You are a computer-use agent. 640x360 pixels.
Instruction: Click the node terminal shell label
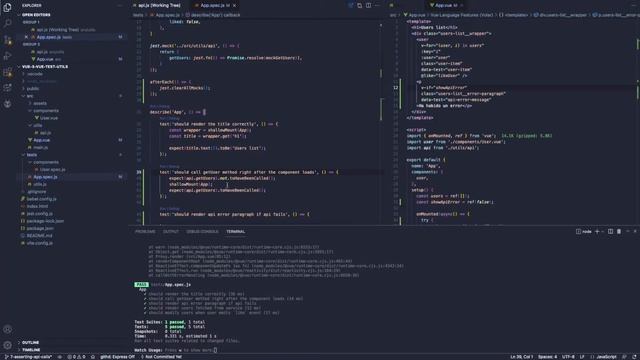point(584,231)
